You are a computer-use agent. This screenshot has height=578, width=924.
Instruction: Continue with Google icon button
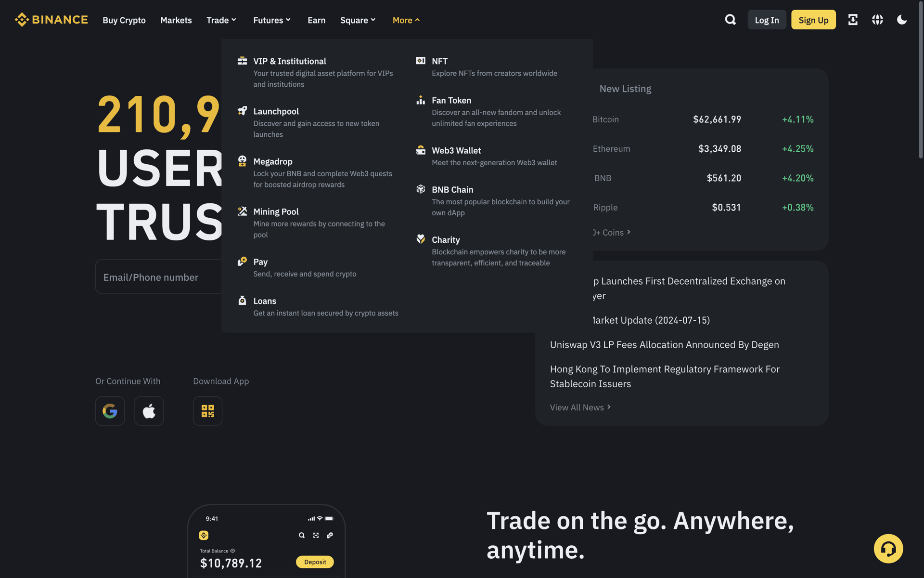tap(110, 411)
